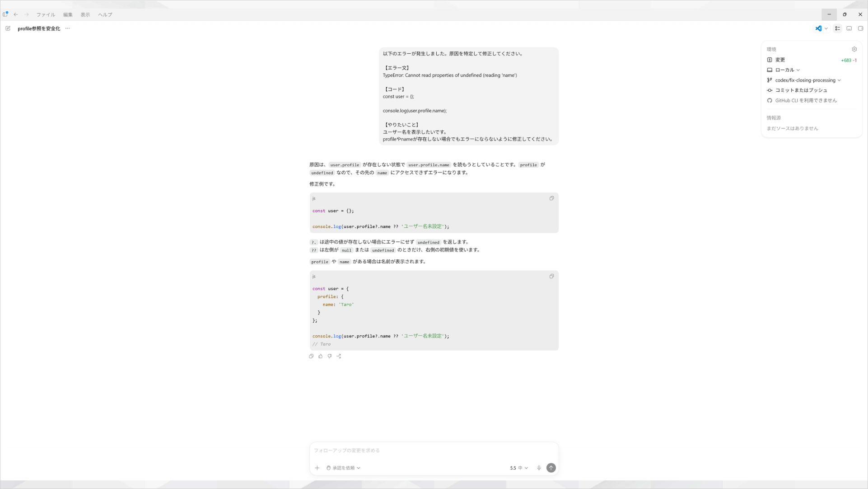868x489 pixels.
Task: Toggle the bottom terminal panel icon
Action: 849,28
